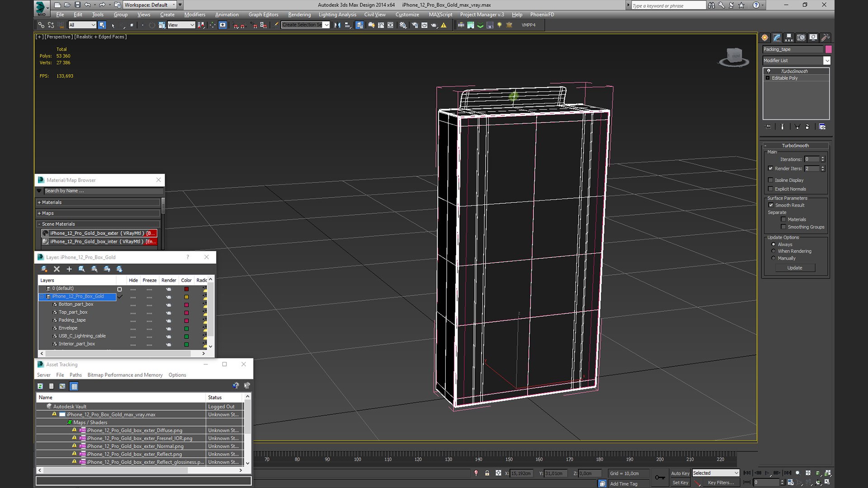
Task: Uncheck Smooth Result checkbox
Action: (771, 205)
